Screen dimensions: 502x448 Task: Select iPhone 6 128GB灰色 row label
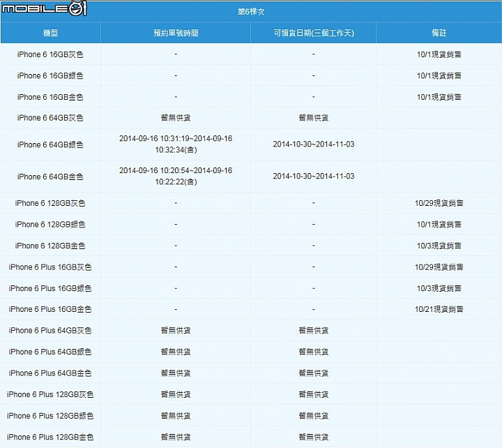point(50,203)
